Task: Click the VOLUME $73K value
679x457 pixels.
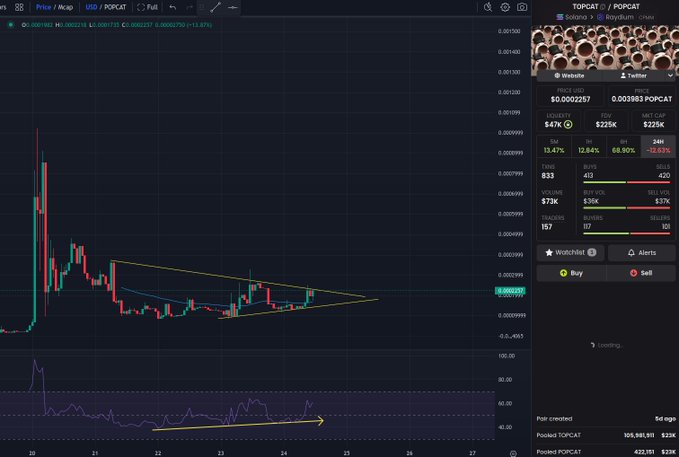Action: click(x=550, y=201)
